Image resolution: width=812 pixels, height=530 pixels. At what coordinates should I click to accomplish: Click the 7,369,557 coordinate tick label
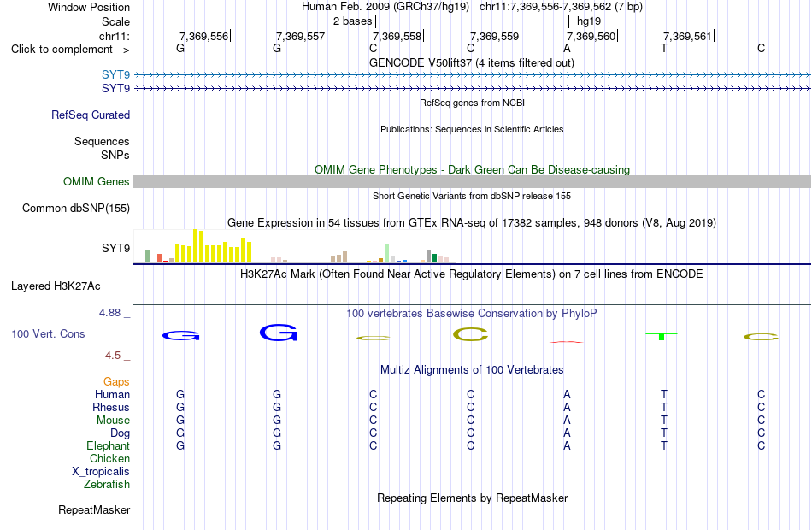coord(300,36)
